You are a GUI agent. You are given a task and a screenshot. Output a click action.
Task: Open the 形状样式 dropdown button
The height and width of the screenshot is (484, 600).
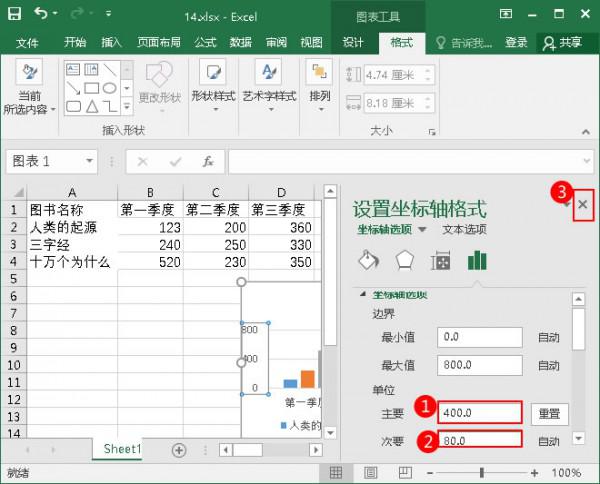pyautogui.click(x=214, y=86)
